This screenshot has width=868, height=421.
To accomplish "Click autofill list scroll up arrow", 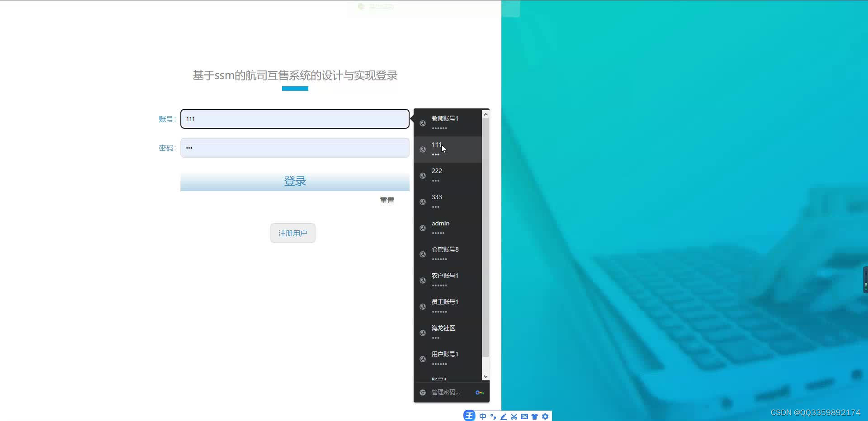I will pyautogui.click(x=486, y=114).
